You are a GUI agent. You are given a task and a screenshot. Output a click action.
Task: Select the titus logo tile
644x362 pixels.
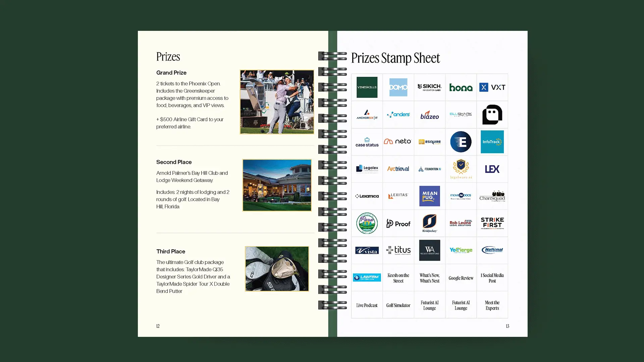[398, 250]
